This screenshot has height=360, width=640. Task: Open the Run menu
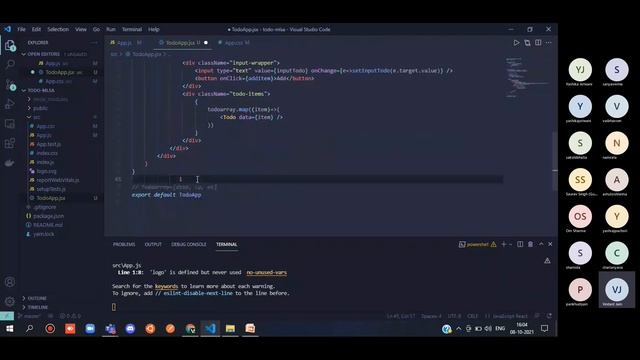(x=111, y=29)
